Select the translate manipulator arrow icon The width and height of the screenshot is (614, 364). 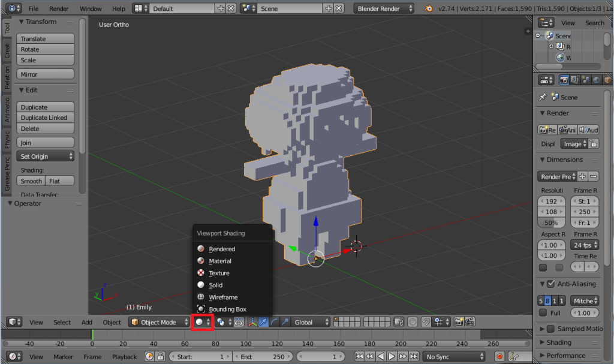point(264,322)
